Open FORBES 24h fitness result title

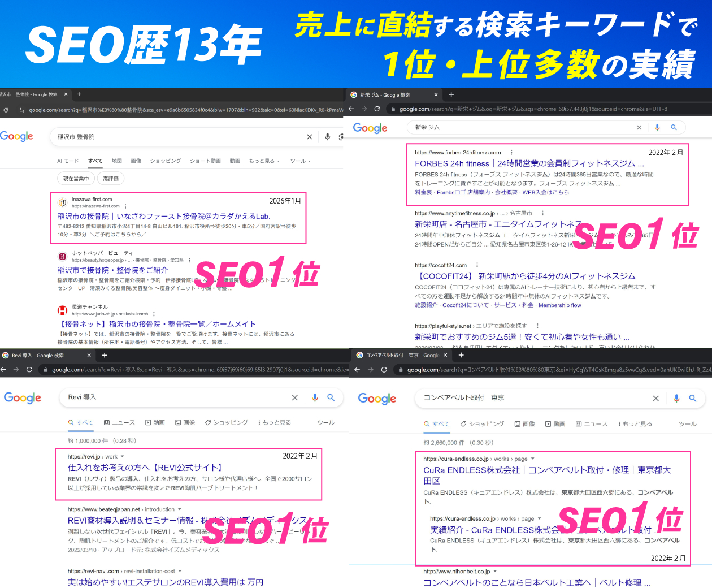(x=529, y=163)
